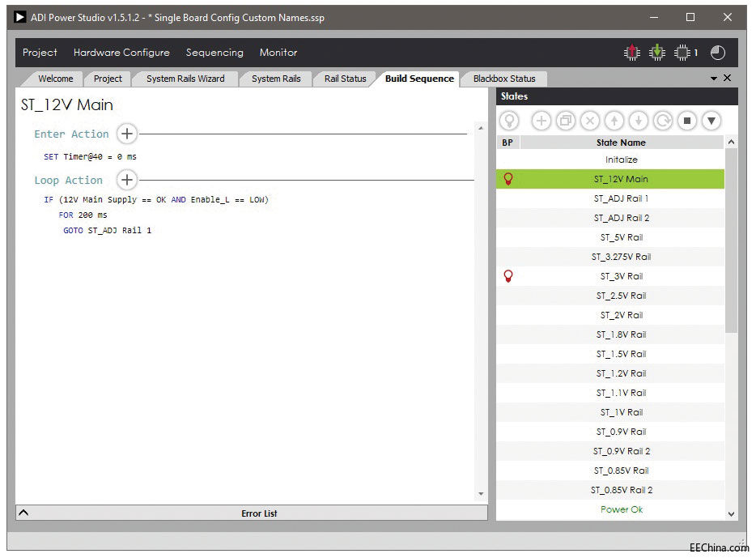
Task: Select the ST_1V Rail state
Action: tap(610, 412)
